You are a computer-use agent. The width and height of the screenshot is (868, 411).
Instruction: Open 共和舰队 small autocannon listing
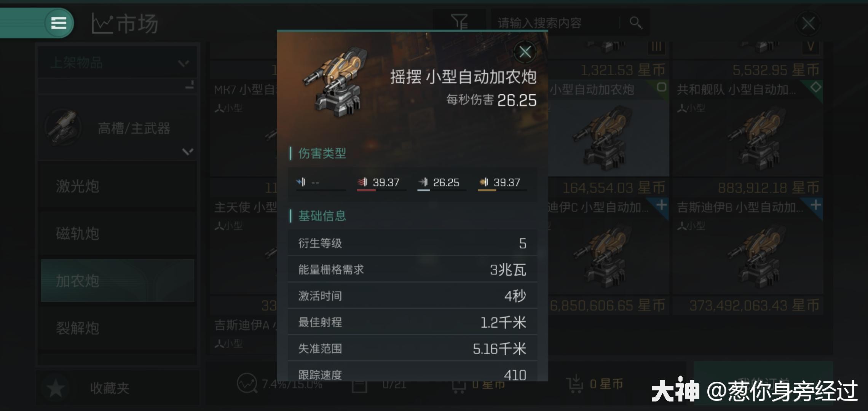[748, 129]
